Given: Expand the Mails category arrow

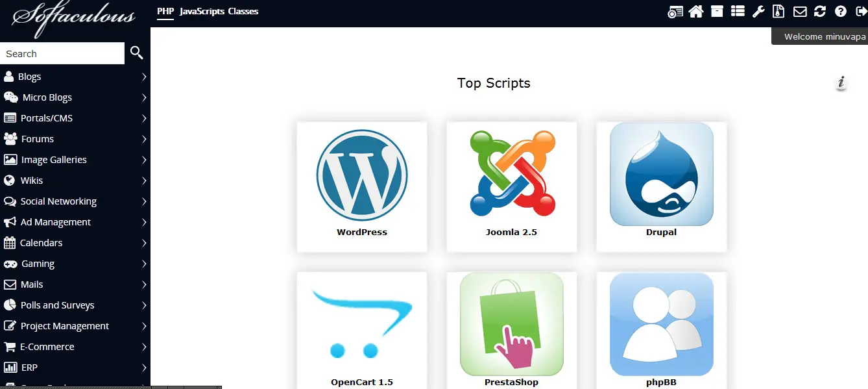Looking at the screenshot, I should [144, 284].
